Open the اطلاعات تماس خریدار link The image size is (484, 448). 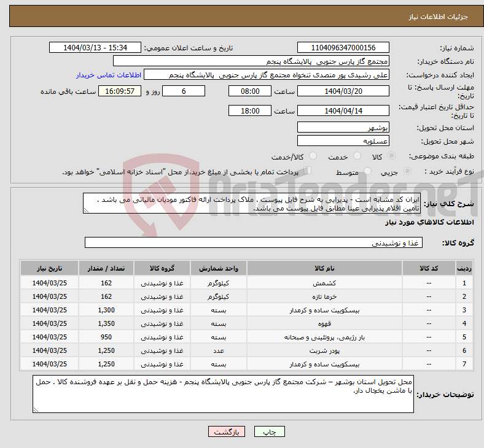coord(108,75)
